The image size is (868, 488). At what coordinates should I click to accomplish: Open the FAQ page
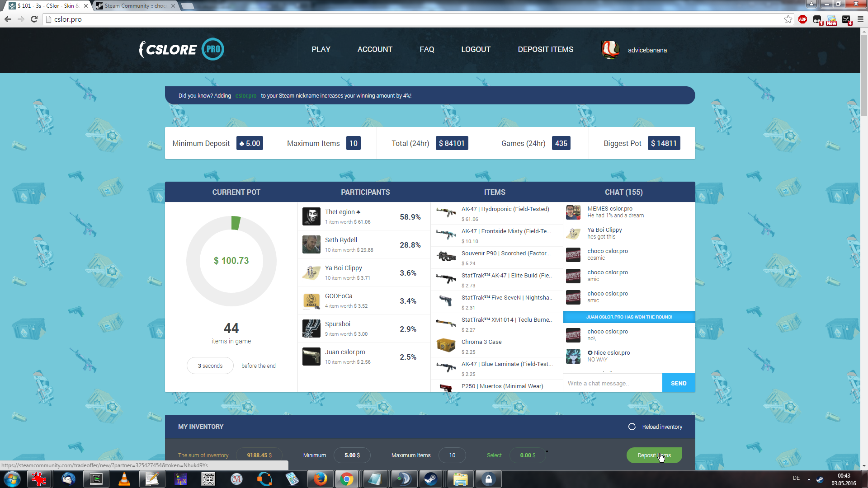[427, 49]
